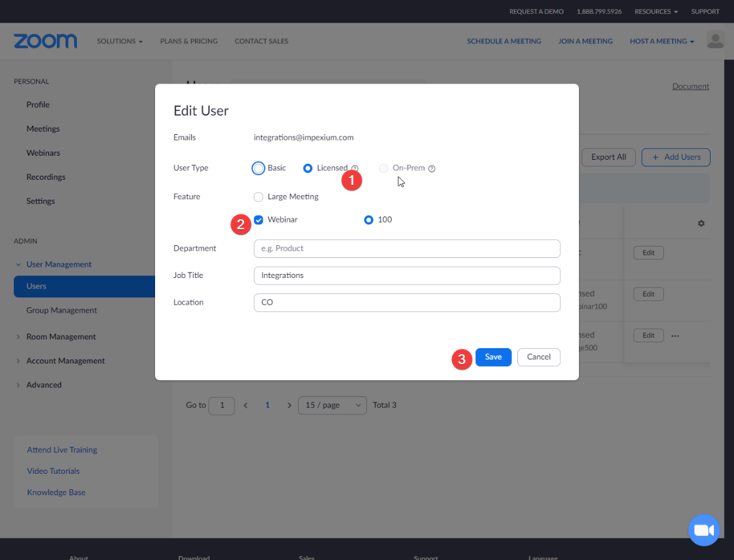Open Attend Live Training link

62,450
